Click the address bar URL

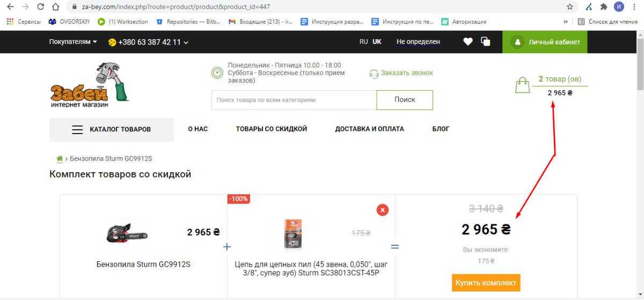pyautogui.click(x=175, y=7)
